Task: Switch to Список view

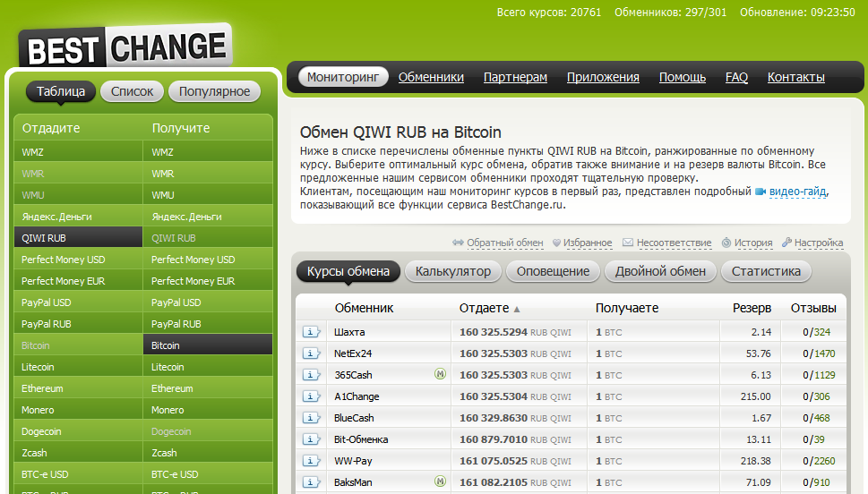Action: tap(132, 91)
